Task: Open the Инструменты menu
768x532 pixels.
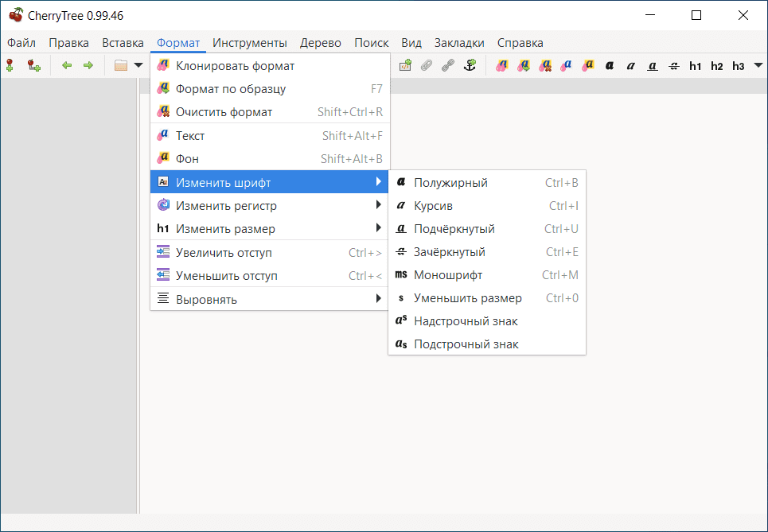Action: (250, 43)
